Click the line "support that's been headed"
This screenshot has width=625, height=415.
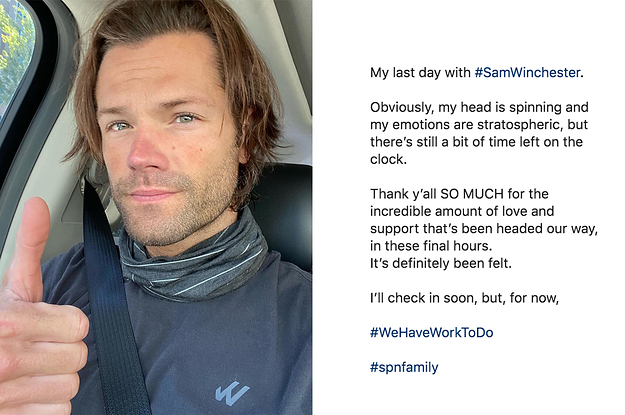(484, 229)
